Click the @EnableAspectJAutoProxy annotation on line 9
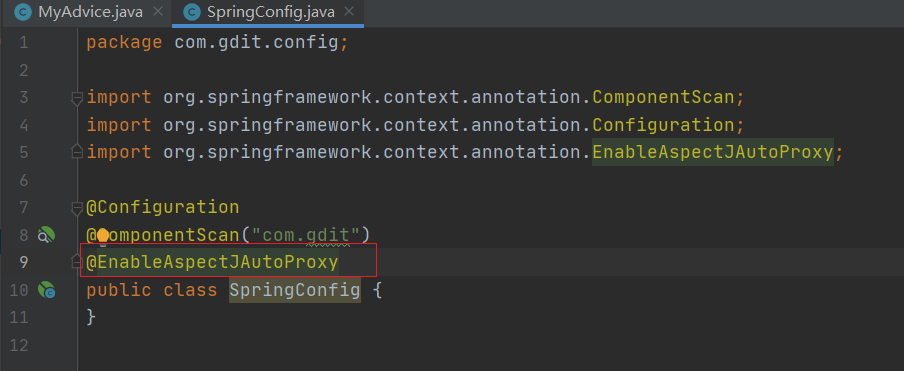Viewport: 904px width, 371px height. (212, 263)
